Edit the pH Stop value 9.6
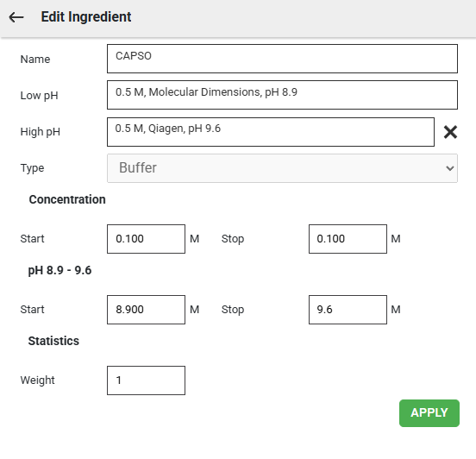 click(x=348, y=310)
